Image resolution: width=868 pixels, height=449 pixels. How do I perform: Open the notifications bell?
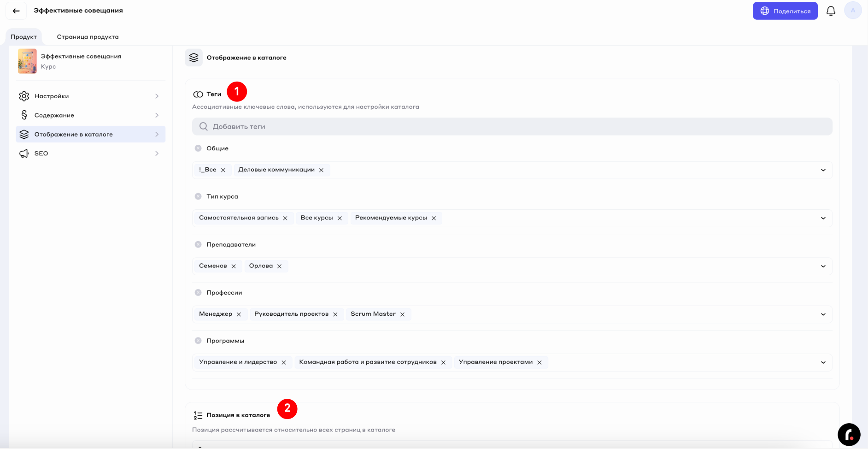click(x=830, y=11)
